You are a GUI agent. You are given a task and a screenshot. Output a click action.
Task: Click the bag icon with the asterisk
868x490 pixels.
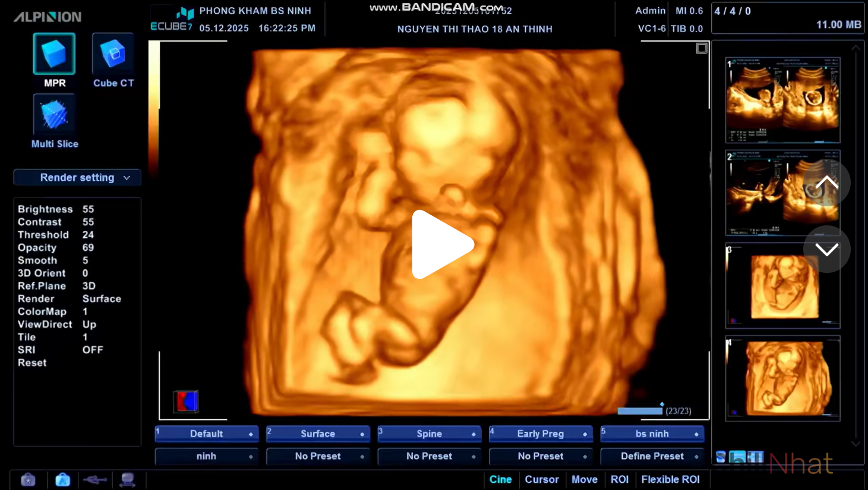pyautogui.click(x=28, y=480)
